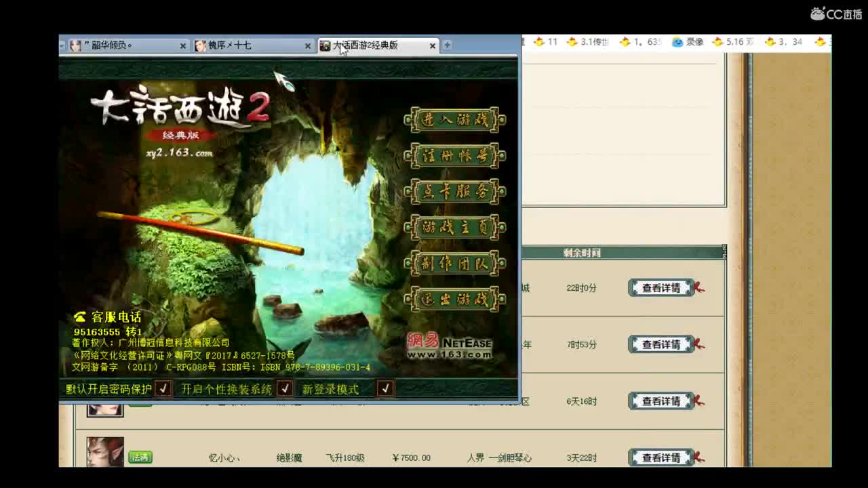Click the 飞升180级 level text
This screenshot has width=868, height=488.
(x=345, y=458)
